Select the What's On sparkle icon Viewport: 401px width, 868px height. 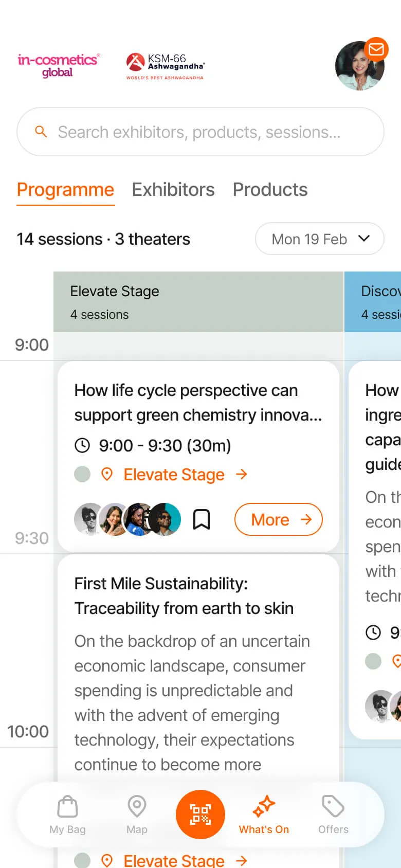tap(264, 807)
